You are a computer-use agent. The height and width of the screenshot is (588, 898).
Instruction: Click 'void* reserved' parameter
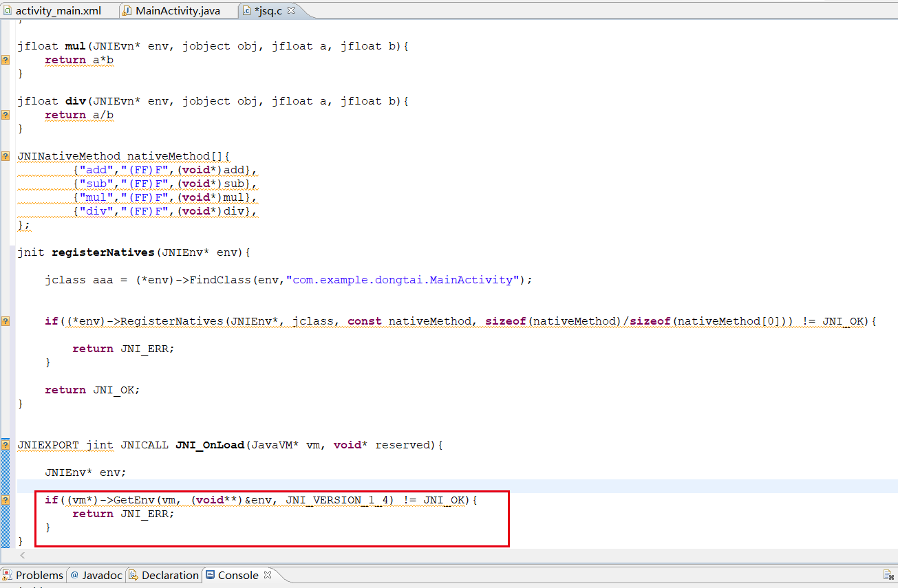(x=382, y=445)
